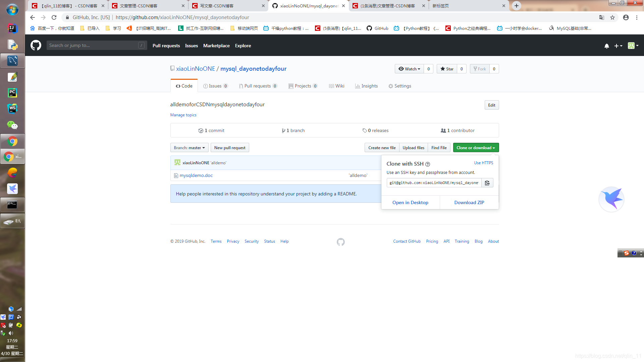Viewport: 644px width, 362px height.
Task: Click Open in Desktop
Action: [x=410, y=203]
